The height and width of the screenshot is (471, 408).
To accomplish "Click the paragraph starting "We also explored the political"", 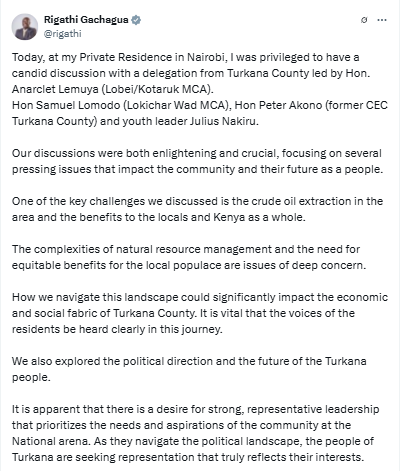I will coord(189,369).
